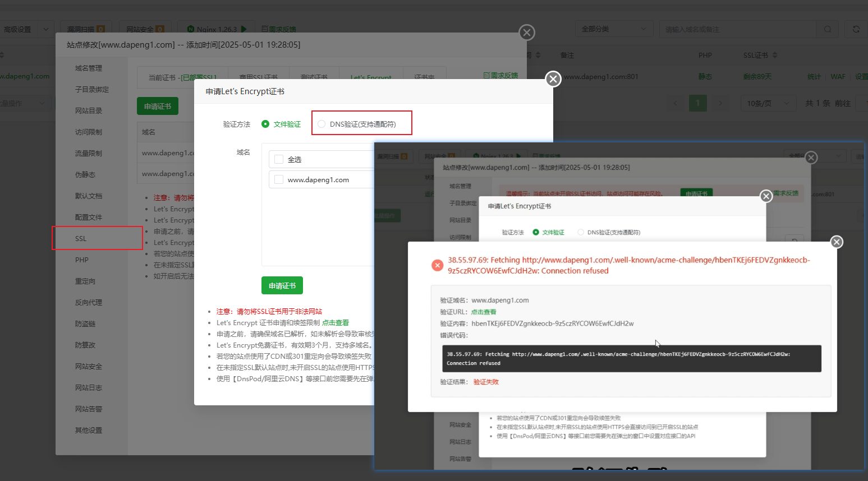Open the SSL item in site settings sidebar
The height and width of the screenshot is (481, 868).
[x=81, y=238]
